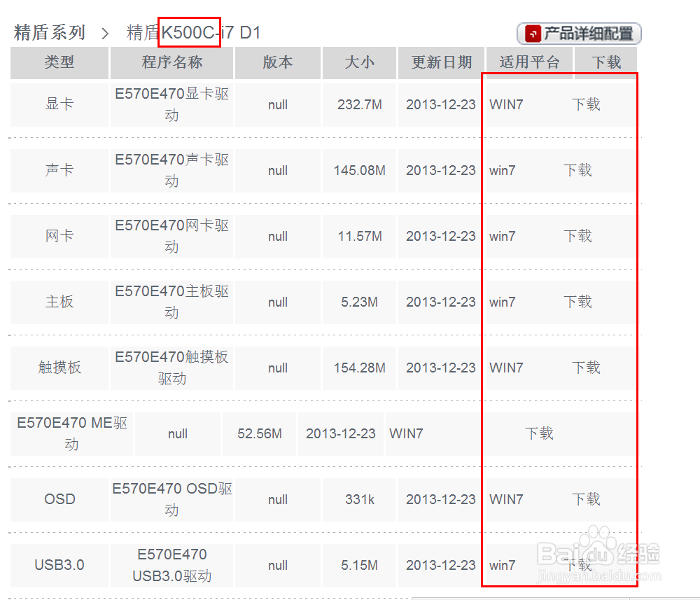Click the 类型 column header
Screen dimensions: 700x600
point(59,62)
